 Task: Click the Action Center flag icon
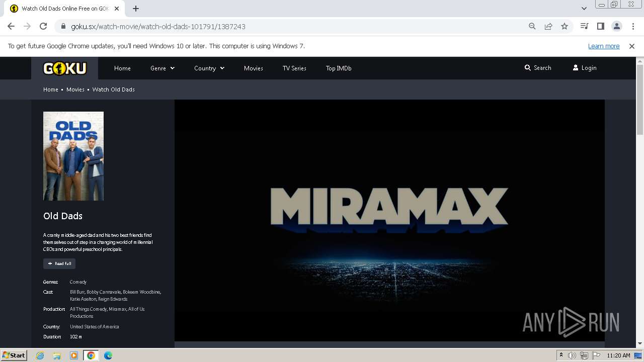pos(596,355)
